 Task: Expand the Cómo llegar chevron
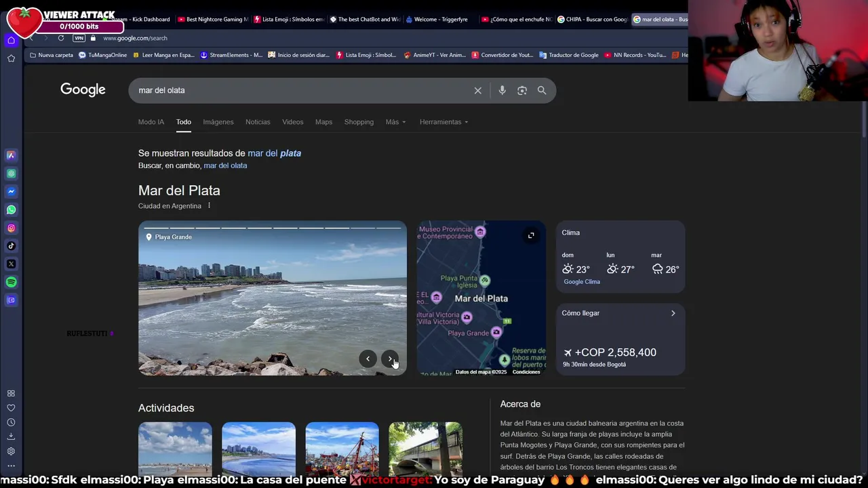[x=673, y=313]
